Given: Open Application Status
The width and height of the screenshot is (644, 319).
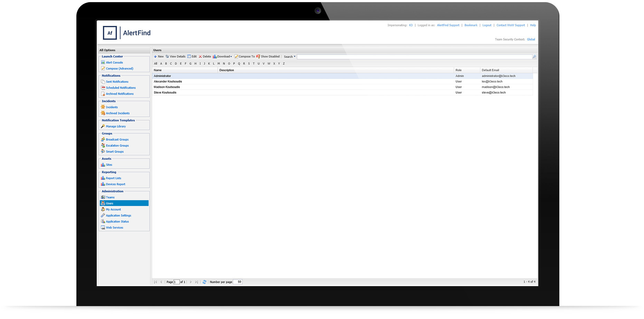Looking at the screenshot, I should click(x=117, y=221).
